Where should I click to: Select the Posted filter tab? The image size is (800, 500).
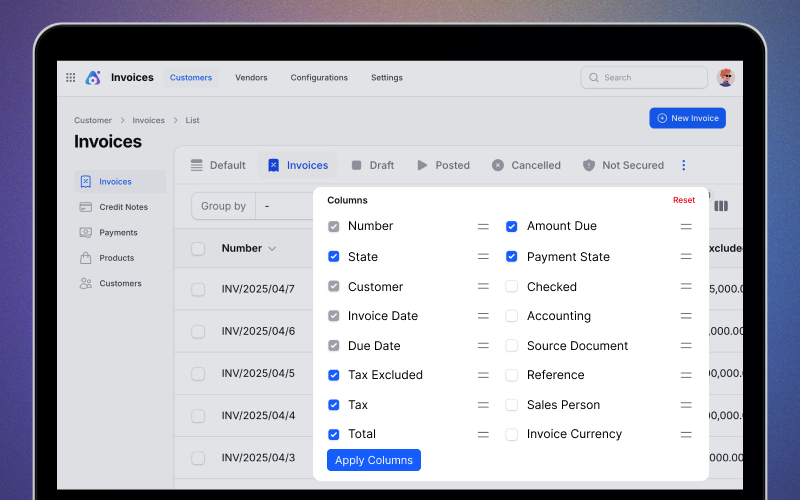click(443, 166)
